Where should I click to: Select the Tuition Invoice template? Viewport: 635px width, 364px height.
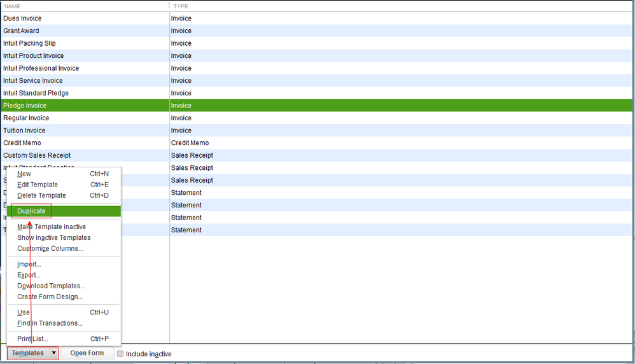(24, 130)
